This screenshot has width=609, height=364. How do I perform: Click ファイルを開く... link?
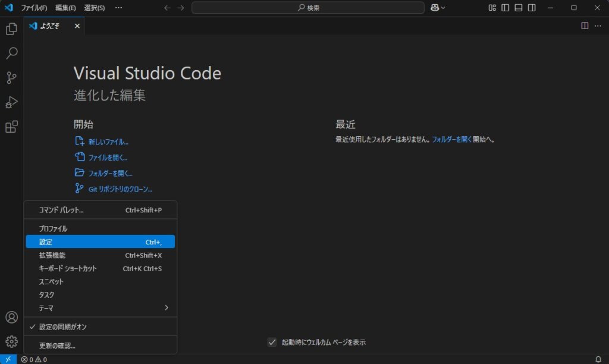[108, 158]
